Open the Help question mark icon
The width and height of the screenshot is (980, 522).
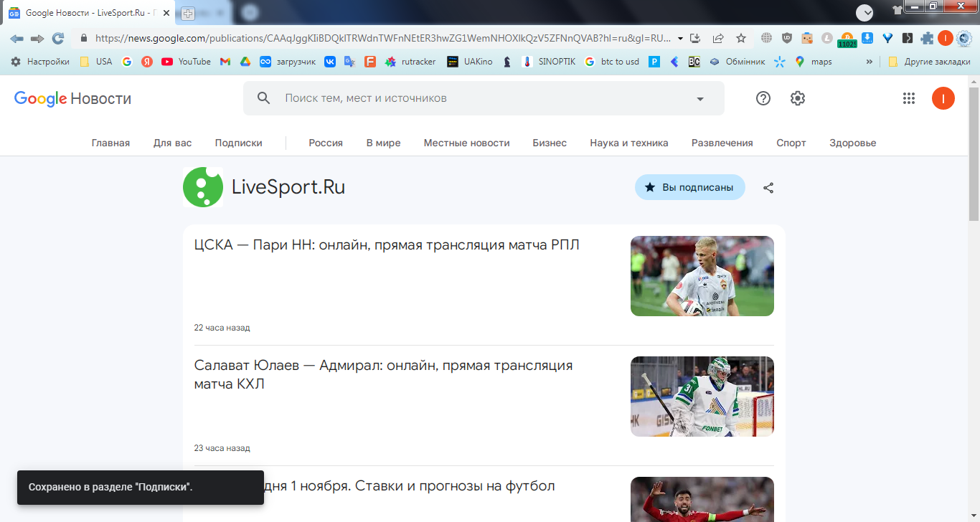[763, 98]
